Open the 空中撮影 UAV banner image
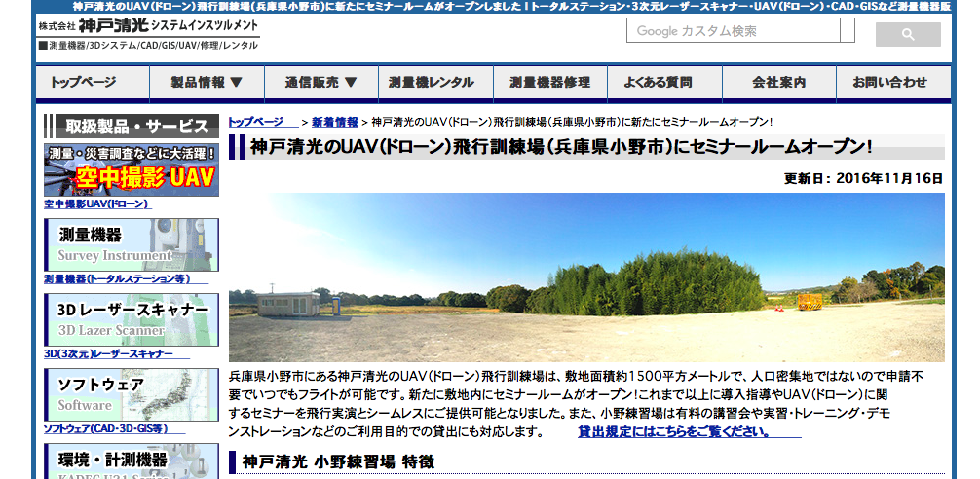This screenshot has width=980, height=479. click(x=132, y=169)
